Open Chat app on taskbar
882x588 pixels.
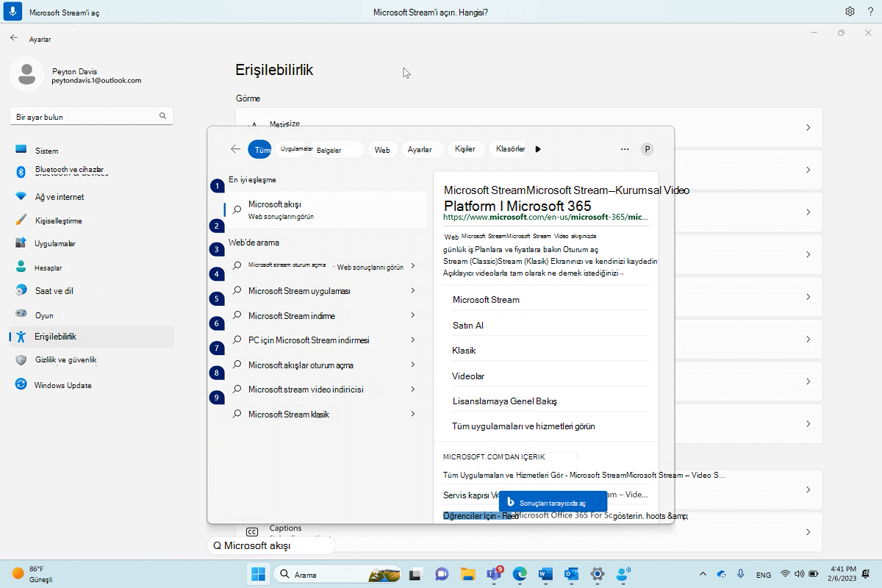click(442, 573)
